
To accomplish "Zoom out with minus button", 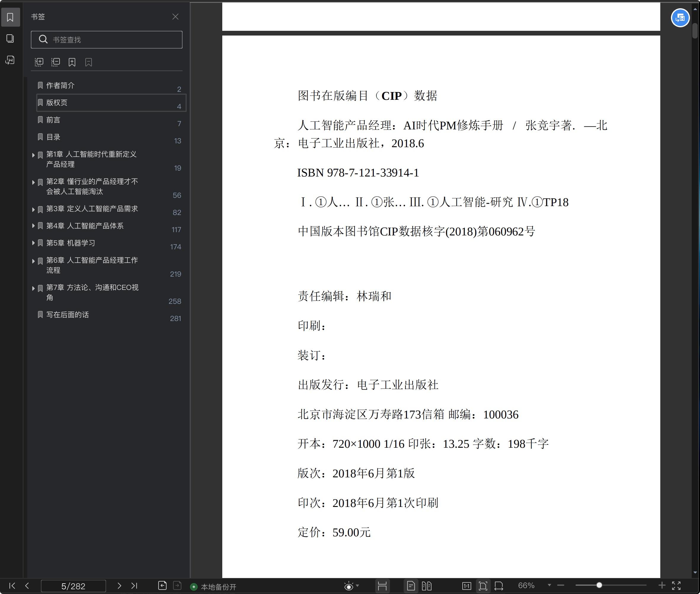I will [x=560, y=586].
